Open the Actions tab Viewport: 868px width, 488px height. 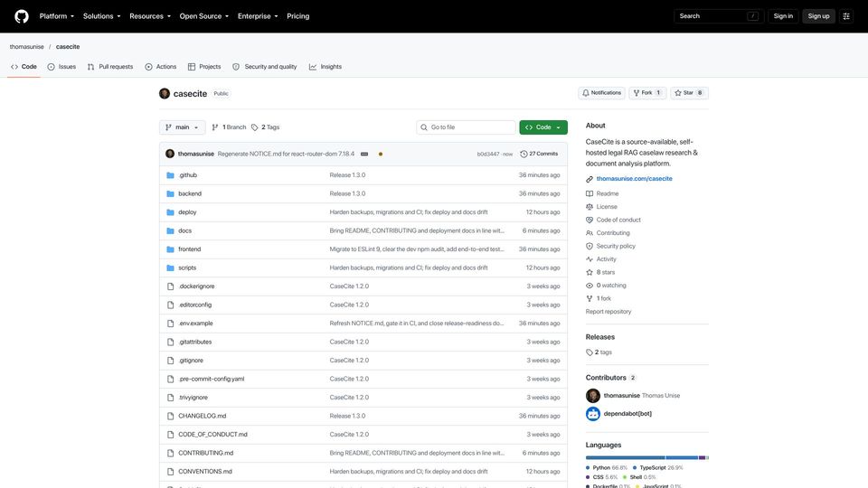point(161,66)
